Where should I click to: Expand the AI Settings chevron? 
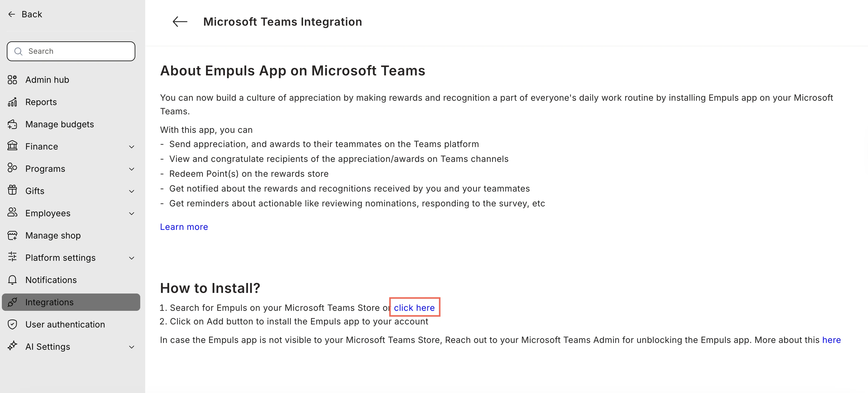pyautogui.click(x=132, y=347)
